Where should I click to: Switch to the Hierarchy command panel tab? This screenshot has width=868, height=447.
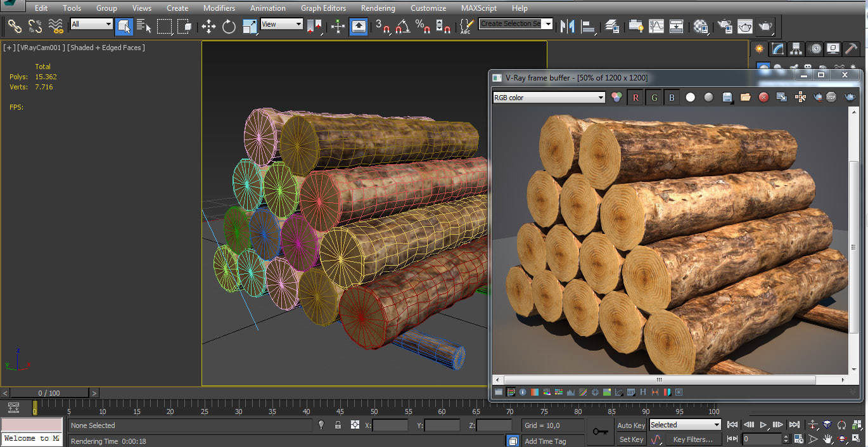(796, 49)
